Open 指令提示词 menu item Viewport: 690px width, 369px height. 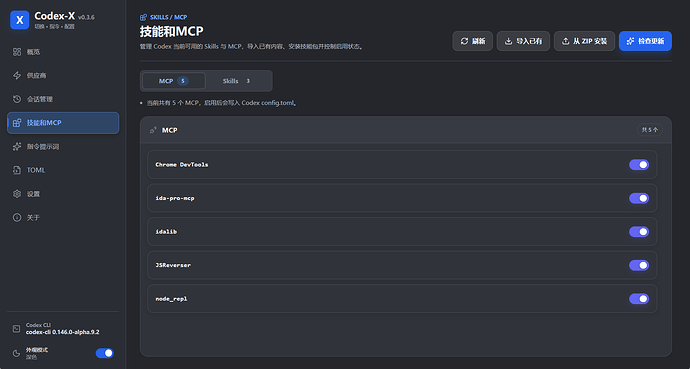(x=63, y=146)
